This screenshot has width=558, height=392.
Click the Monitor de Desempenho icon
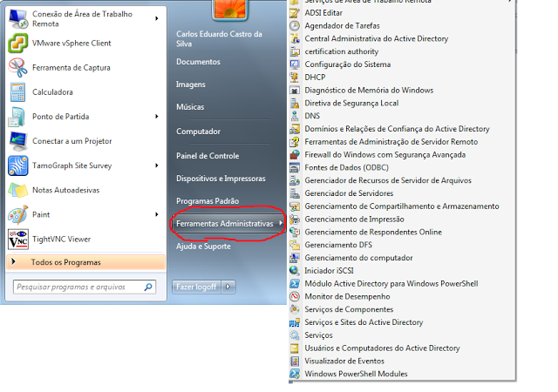coord(295,296)
